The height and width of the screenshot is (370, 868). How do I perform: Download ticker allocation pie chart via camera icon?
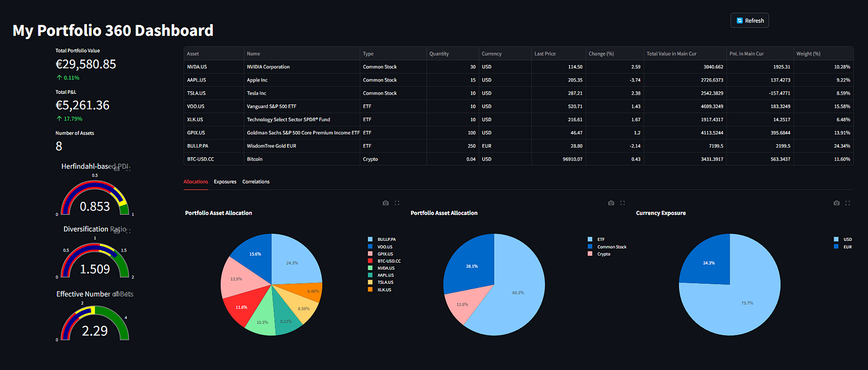pyautogui.click(x=386, y=203)
